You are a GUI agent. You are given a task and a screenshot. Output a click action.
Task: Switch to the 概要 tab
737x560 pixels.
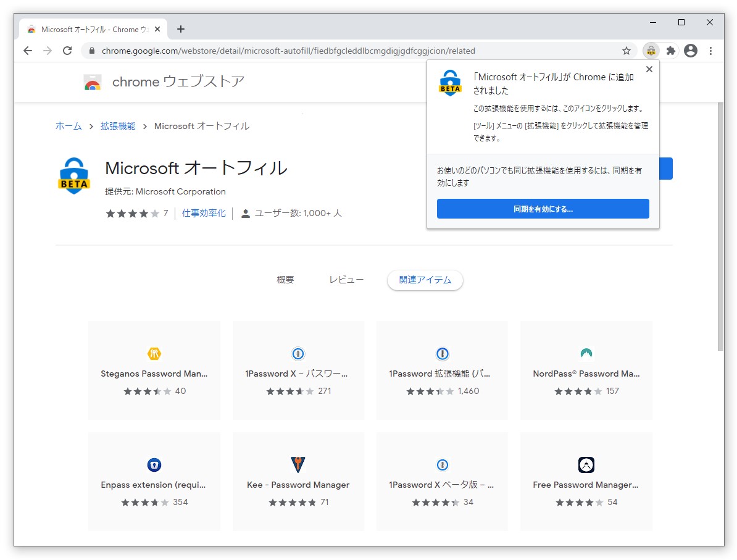point(285,280)
